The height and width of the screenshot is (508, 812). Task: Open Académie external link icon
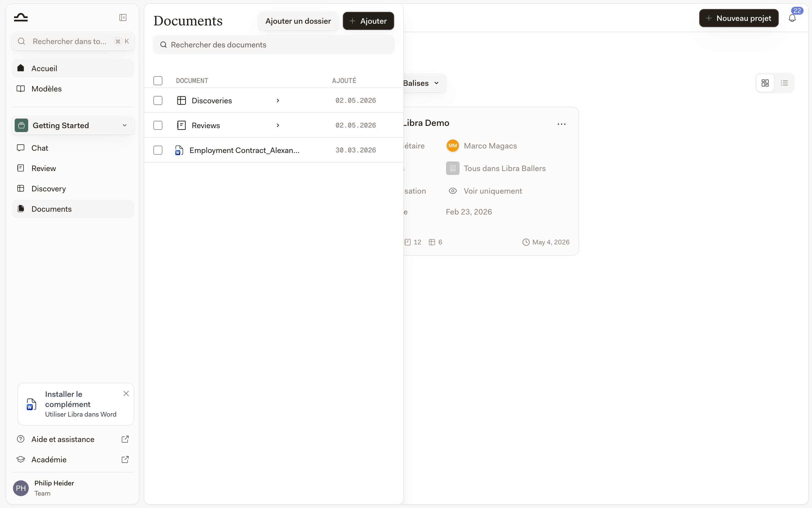tap(125, 459)
